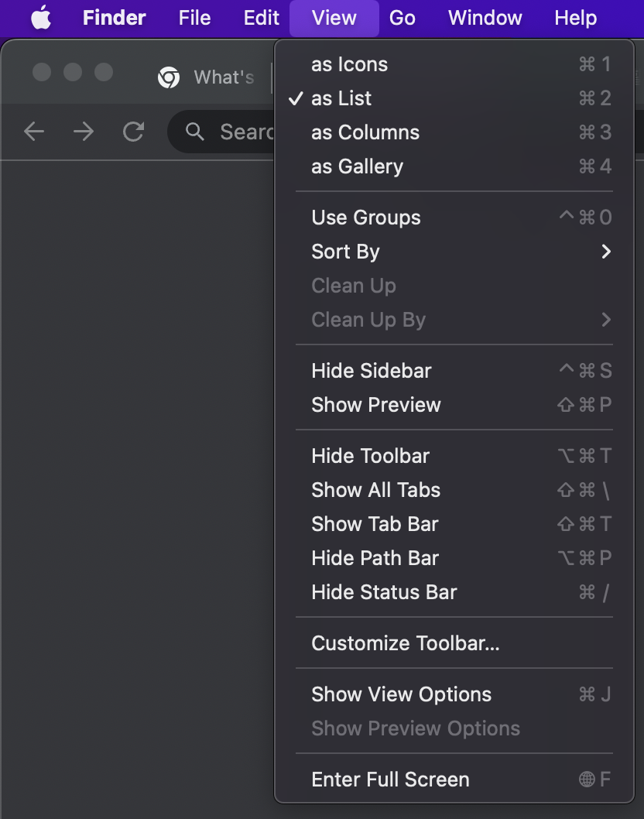The height and width of the screenshot is (819, 644).
Task: Select 'as Gallery' view option
Action: click(x=357, y=166)
